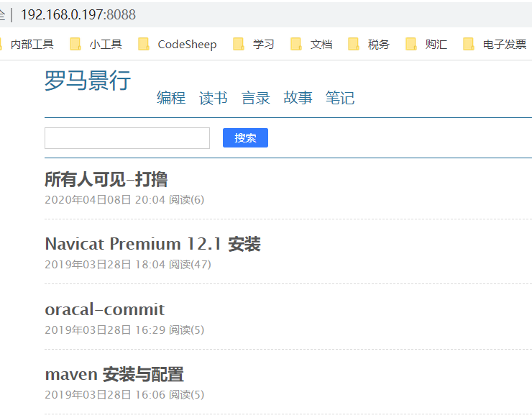Viewport: 532px width, 418px height.
Task: Open the 文档 bookmark folder
Action: point(311,44)
